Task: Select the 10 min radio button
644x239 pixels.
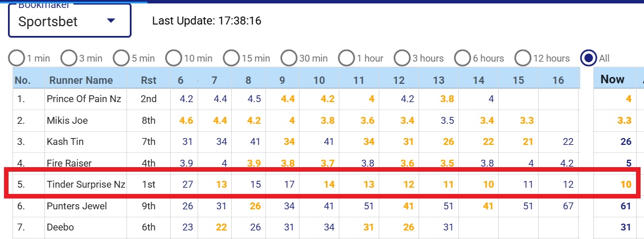Action: (x=174, y=58)
